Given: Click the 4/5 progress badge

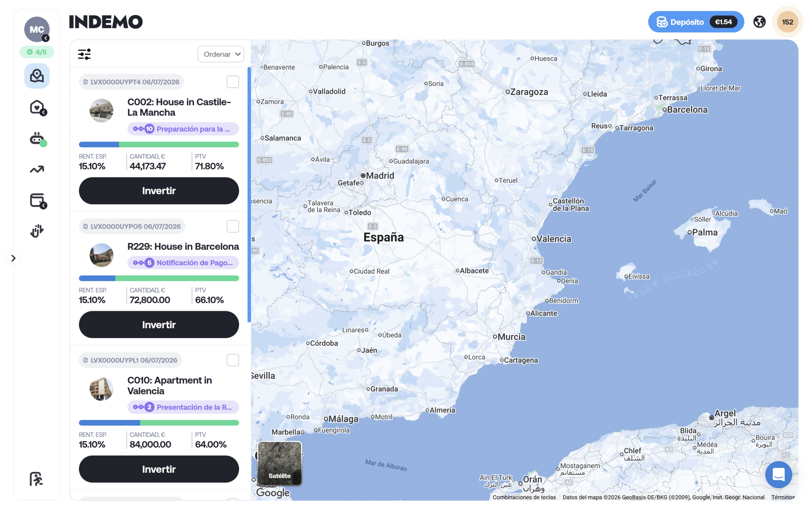Looking at the screenshot, I should coord(37,52).
